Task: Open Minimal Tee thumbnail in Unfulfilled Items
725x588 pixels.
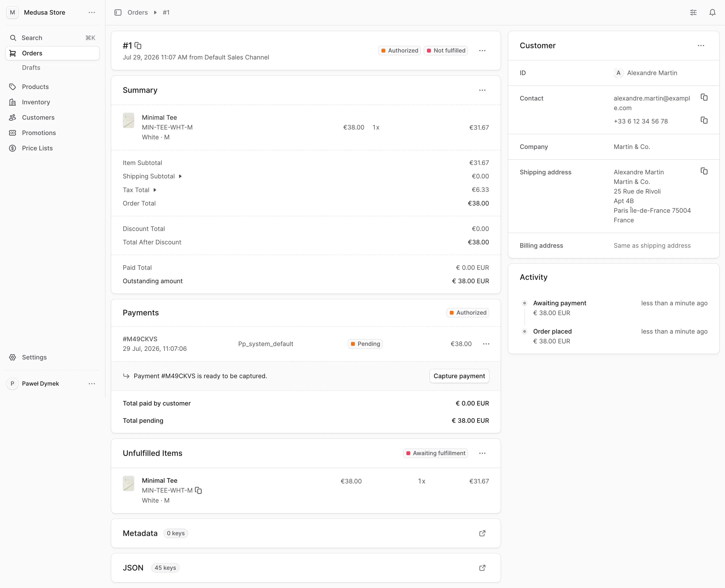Action: coord(128,484)
